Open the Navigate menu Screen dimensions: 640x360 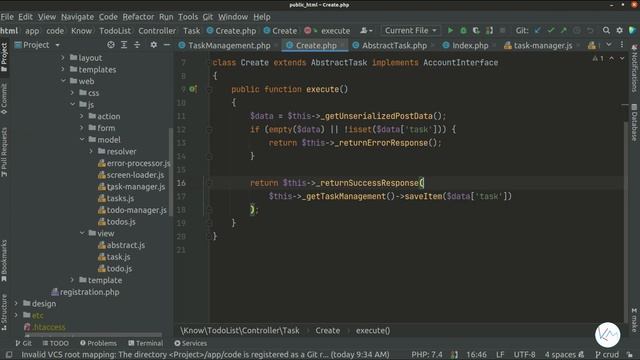pos(77,17)
